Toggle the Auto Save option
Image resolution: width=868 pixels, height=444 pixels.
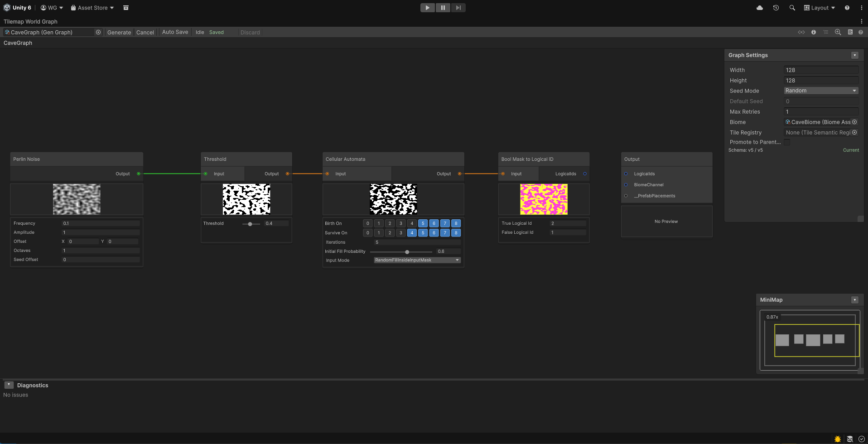175,32
